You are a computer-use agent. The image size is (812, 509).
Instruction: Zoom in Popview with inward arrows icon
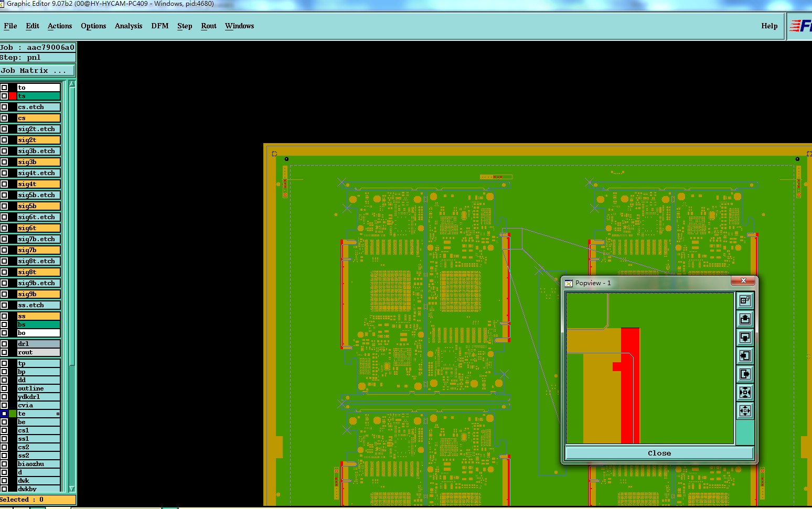point(745,392)
